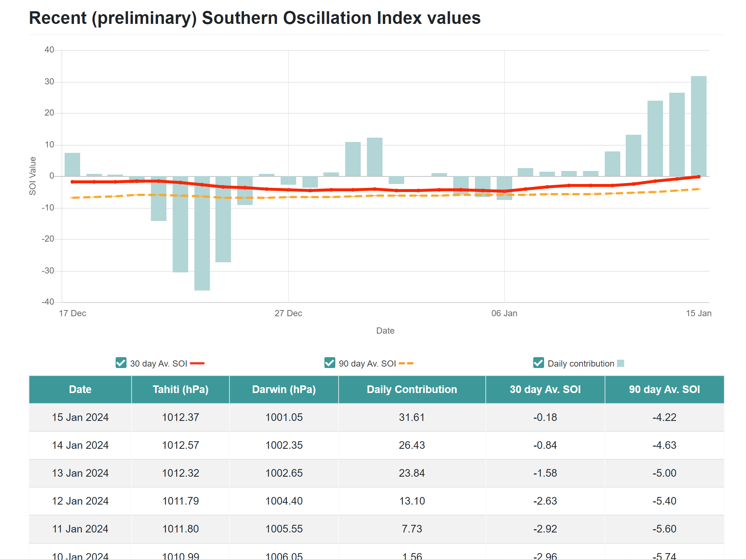Click the 15 Jan axis label
Viewport: 746px width, 560px height.
(x=699, y=313)
